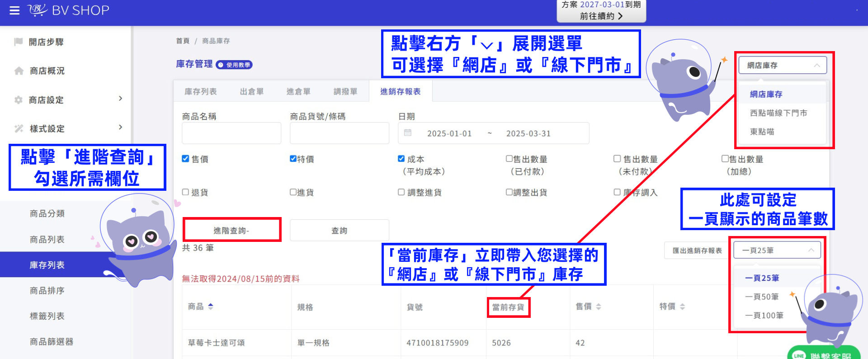The image size is (868, 359).
Task: Check the 退貨 checkbox
Action: (x=185, y=192)
